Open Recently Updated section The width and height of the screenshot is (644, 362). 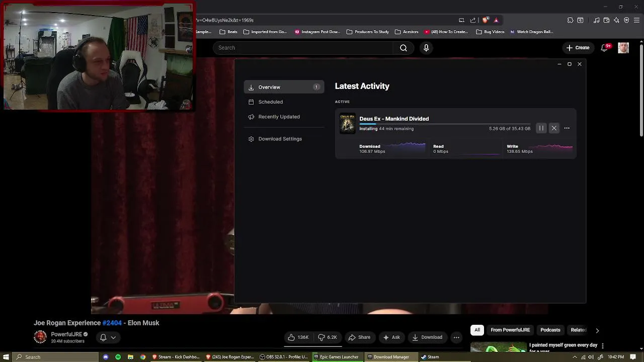point(279,117)
